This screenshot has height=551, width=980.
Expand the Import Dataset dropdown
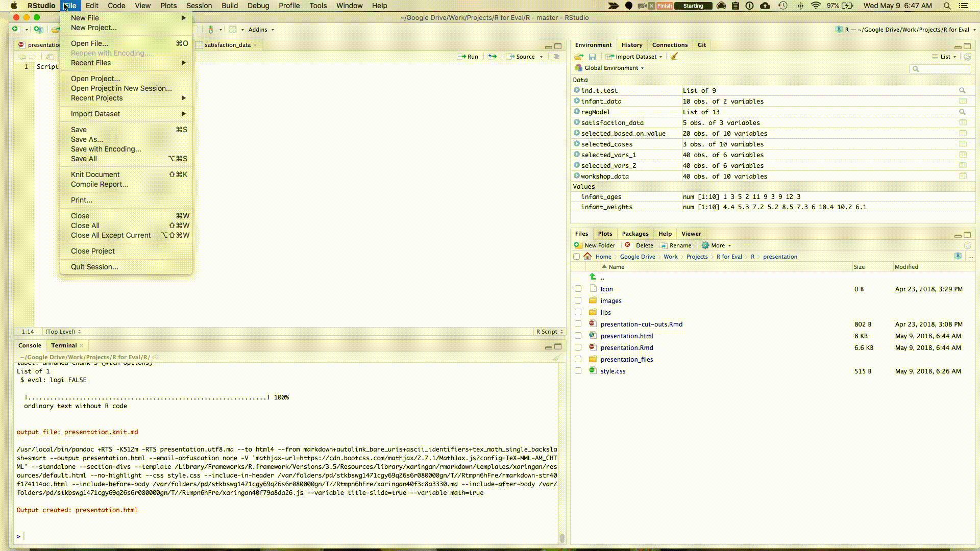click(635, 57)
